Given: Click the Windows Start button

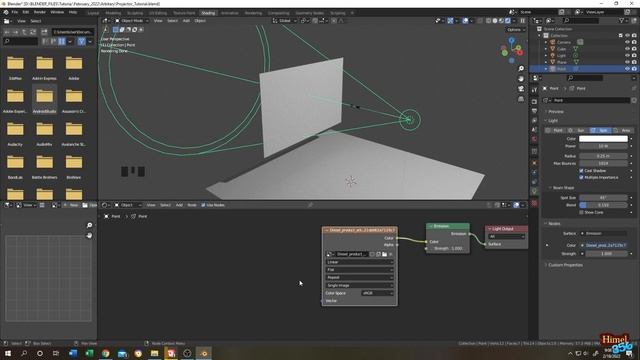Looking at the screenshot, I should tap(8, 353).
